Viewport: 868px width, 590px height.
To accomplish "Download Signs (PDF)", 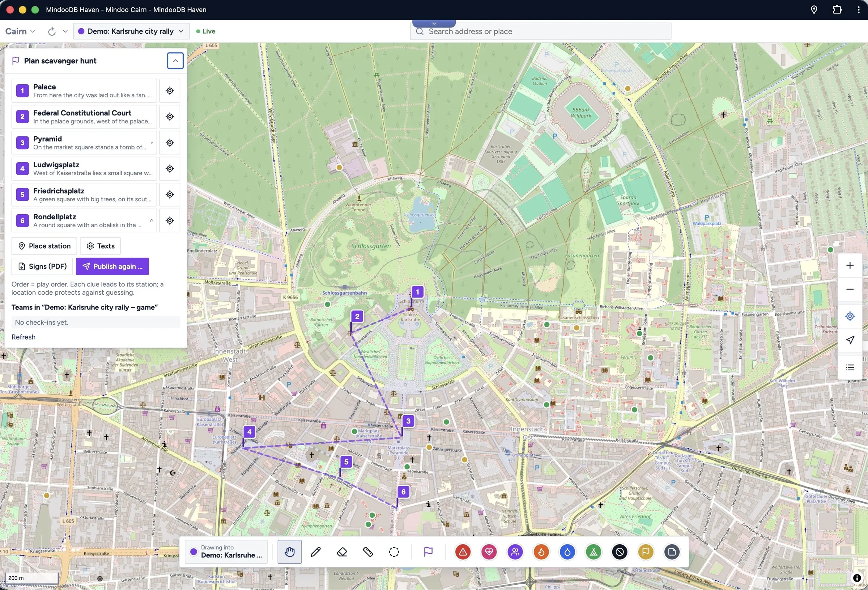I will 42,266.
